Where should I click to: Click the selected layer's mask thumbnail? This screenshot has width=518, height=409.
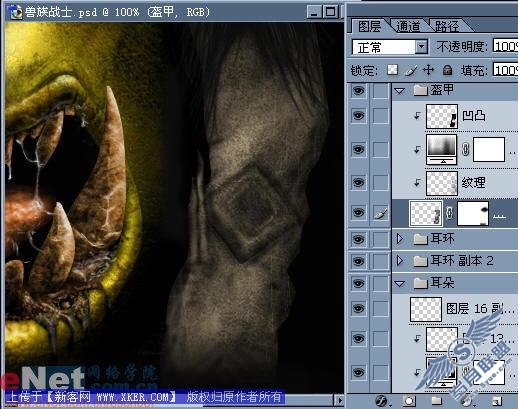[474, 213]
